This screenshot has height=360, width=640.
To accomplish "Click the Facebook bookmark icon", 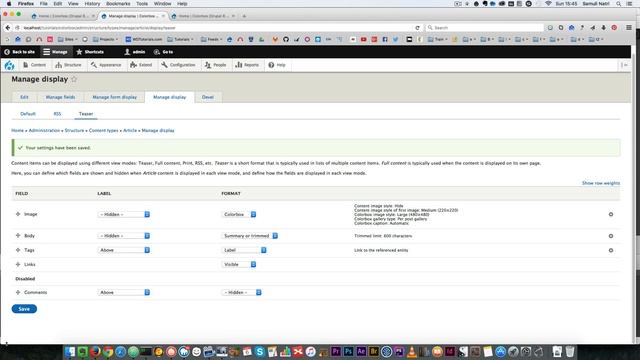I will pos(385,40).
